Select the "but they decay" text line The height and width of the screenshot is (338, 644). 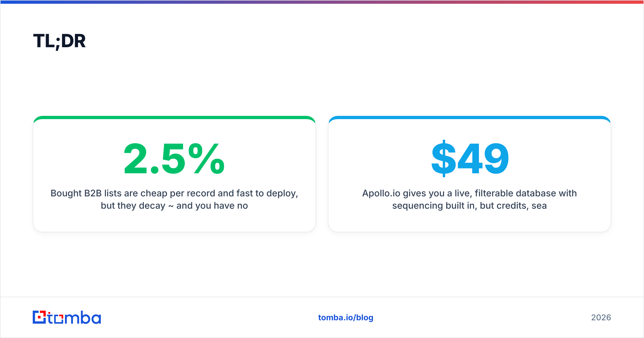(x=174, y=205)
